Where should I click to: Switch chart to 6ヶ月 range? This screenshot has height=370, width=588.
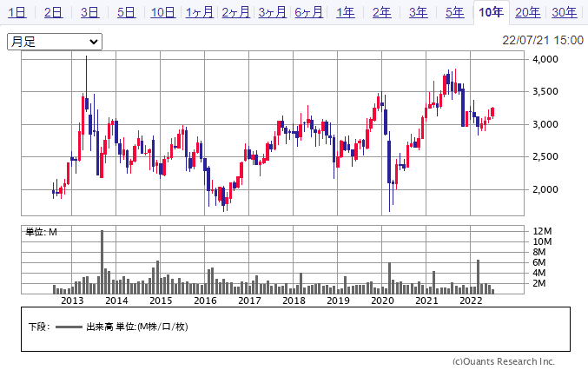coord(308,12)
